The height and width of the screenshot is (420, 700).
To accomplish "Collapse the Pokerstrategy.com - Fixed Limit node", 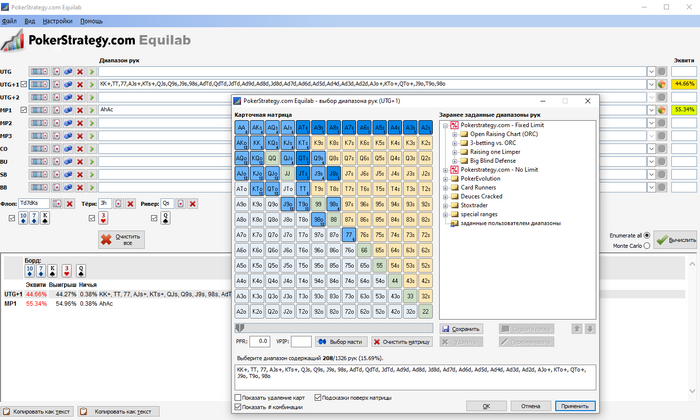I will coord(445,125).
